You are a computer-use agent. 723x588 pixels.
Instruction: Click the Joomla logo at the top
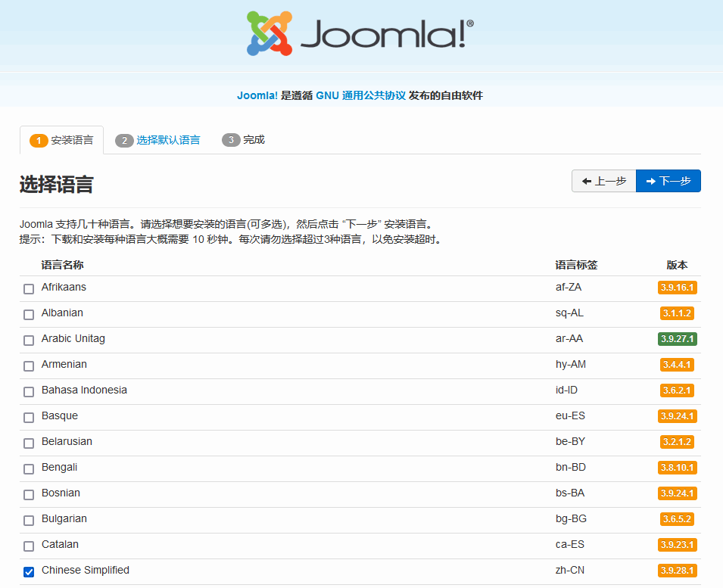[360, 33]
